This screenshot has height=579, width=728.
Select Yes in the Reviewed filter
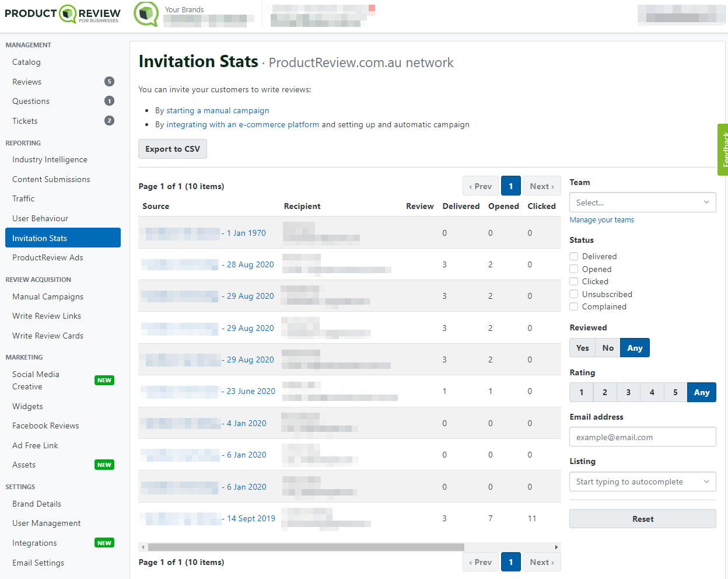(x=582, y=348)
